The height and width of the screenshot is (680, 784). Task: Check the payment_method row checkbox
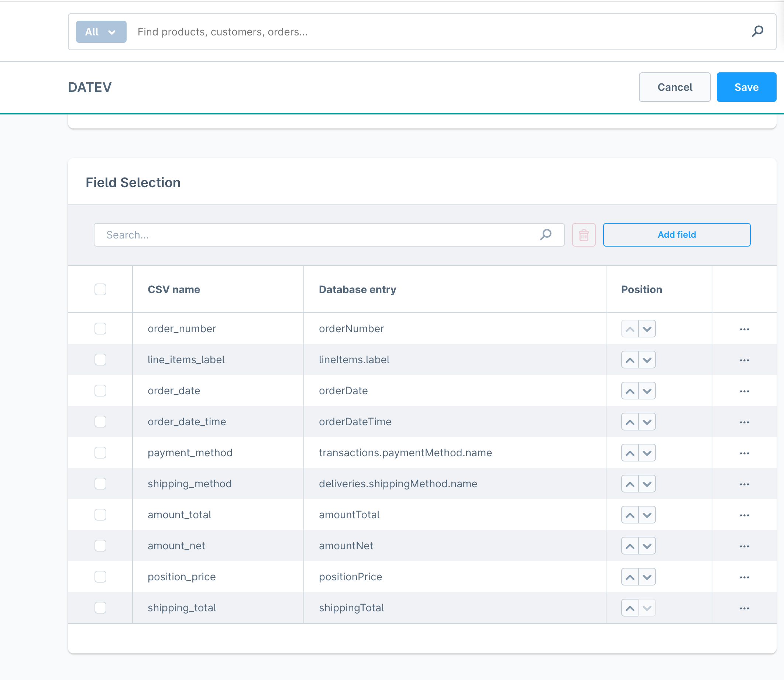point(100,453)
